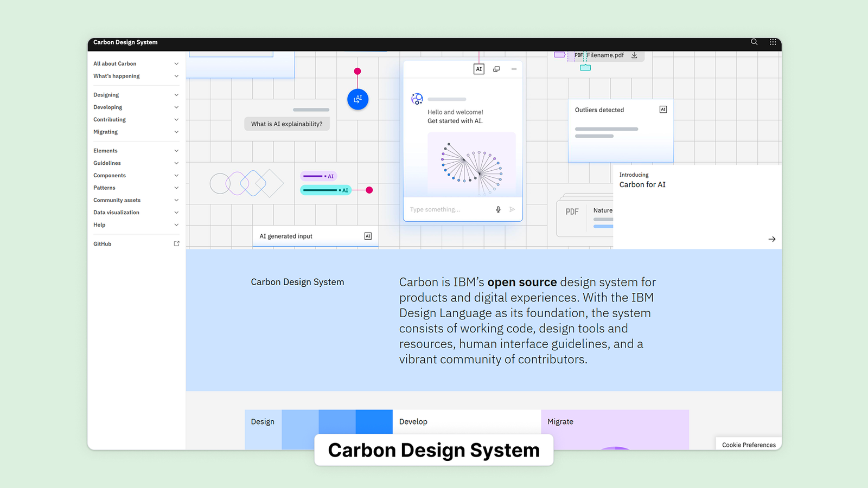This screenshot has width=868, height=488.
Task: Click AI label on Outliers detected card
Action: (663, 110)
